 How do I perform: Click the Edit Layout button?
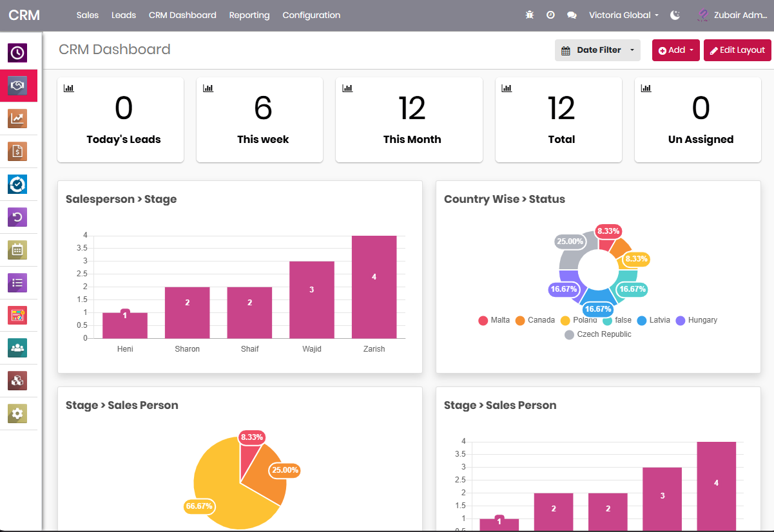coord(737,50)
